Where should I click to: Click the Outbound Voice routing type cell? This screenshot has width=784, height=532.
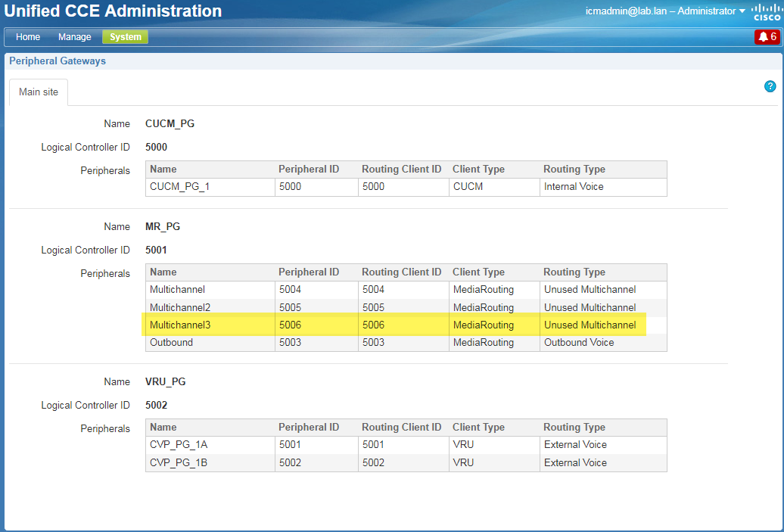pos(603,343)
